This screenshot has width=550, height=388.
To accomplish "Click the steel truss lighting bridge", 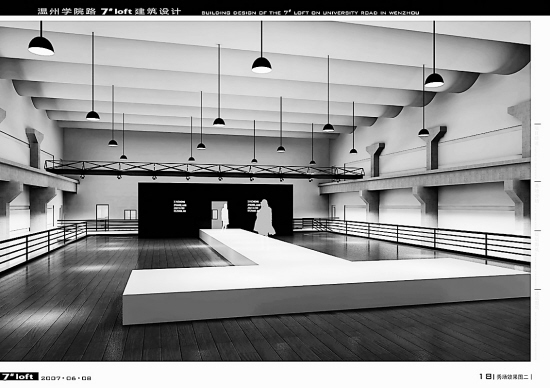I will (204, 169).
